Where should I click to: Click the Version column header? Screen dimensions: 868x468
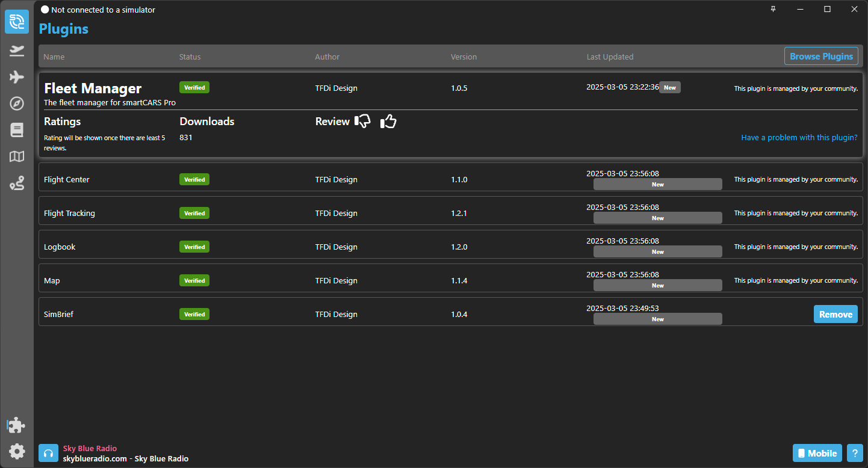463,57
